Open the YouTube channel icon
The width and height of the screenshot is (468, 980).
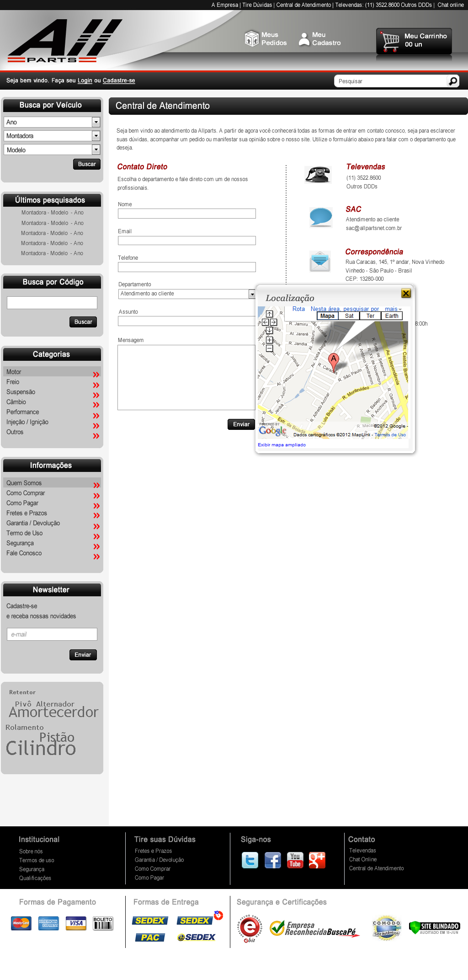[295, 860]
